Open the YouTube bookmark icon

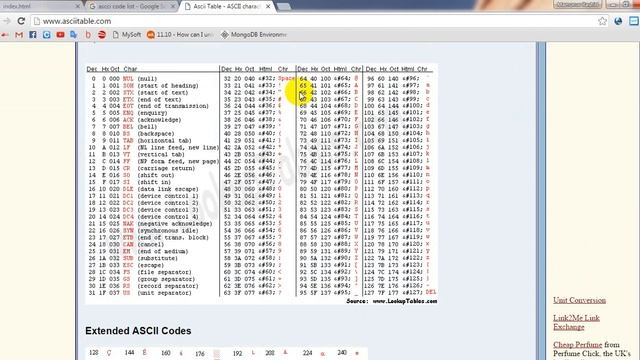60,35
